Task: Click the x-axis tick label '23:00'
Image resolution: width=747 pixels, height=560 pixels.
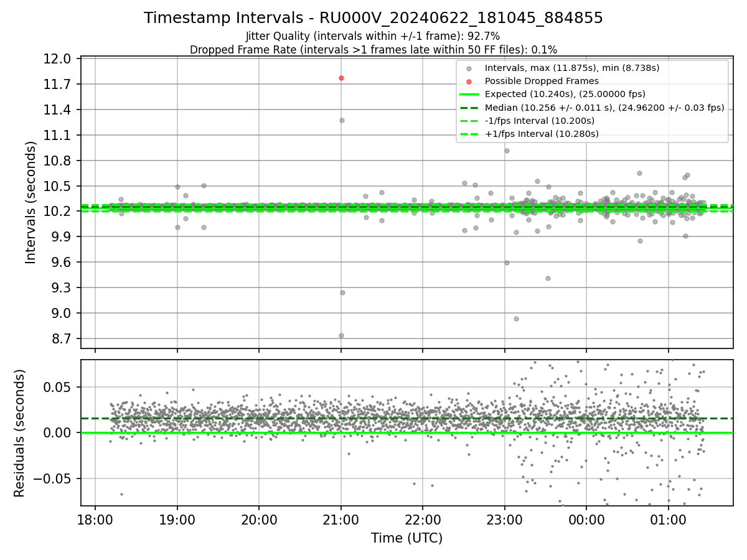Action: (505, 519)
